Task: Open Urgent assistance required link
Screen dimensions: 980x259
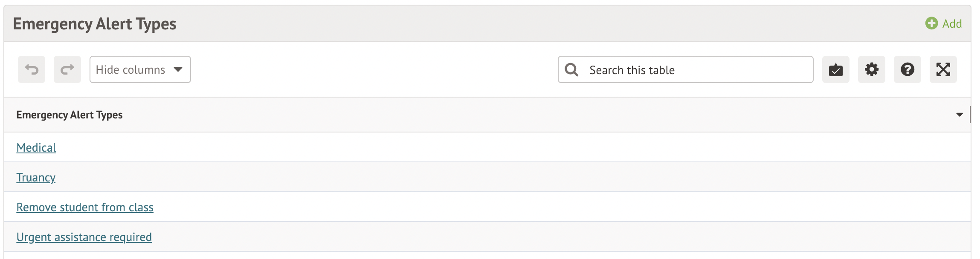Action: [x=84, y=237]
